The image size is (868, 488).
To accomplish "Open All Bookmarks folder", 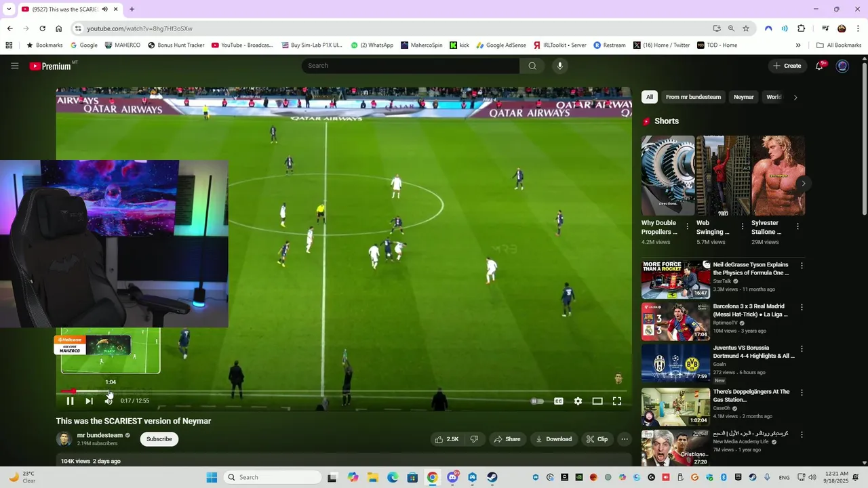I will [x=839, y=45].
